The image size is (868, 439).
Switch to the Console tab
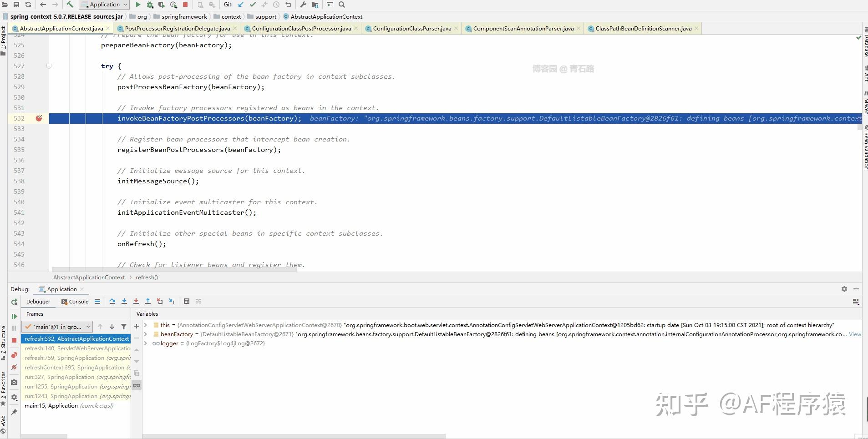[75, 302]
